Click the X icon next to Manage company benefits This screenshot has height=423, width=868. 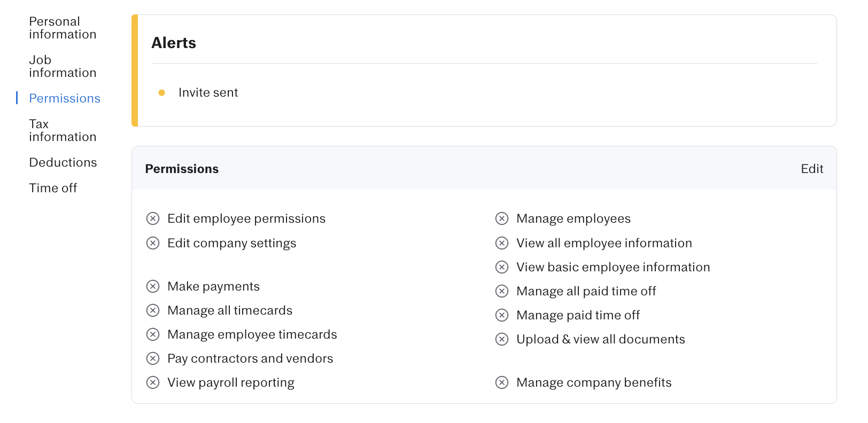pos(502,382)
